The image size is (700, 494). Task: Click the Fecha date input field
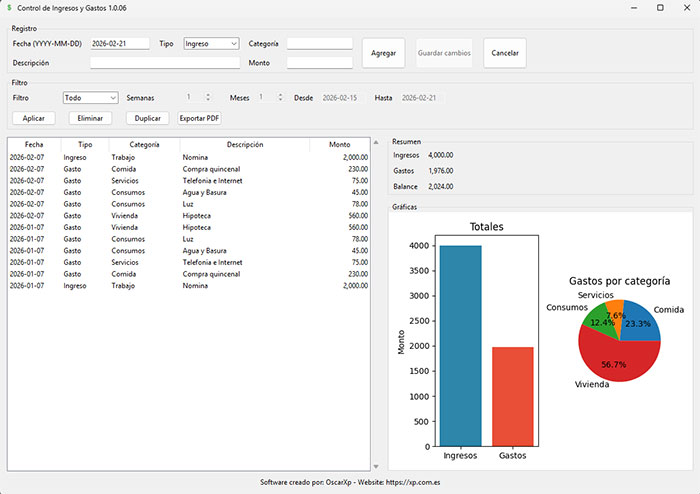[x=119, y=44]
